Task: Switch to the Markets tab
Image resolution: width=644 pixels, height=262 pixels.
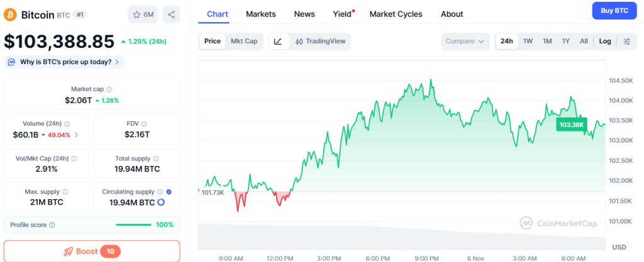Action: tap(260, 14)
